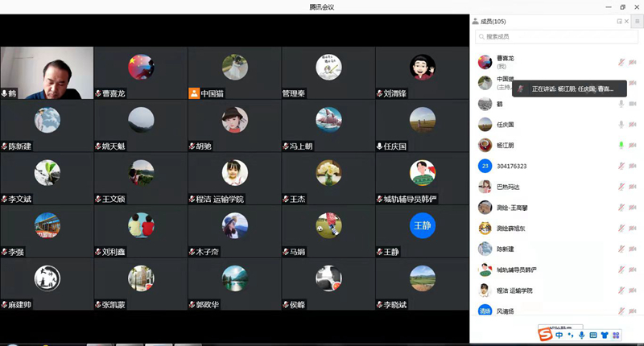
Task: Select member 程洁 运输学院 in member list
Action: 514,290
